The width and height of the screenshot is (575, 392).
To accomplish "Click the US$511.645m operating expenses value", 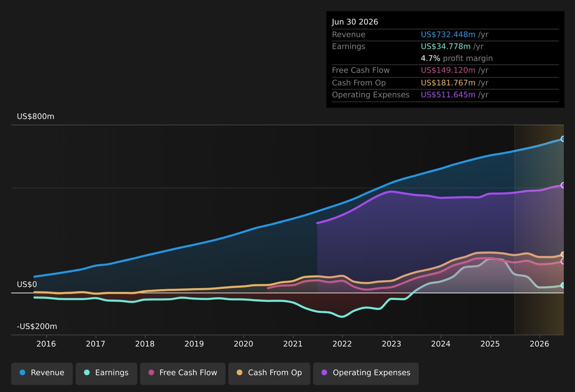I will tap(448, 95).
